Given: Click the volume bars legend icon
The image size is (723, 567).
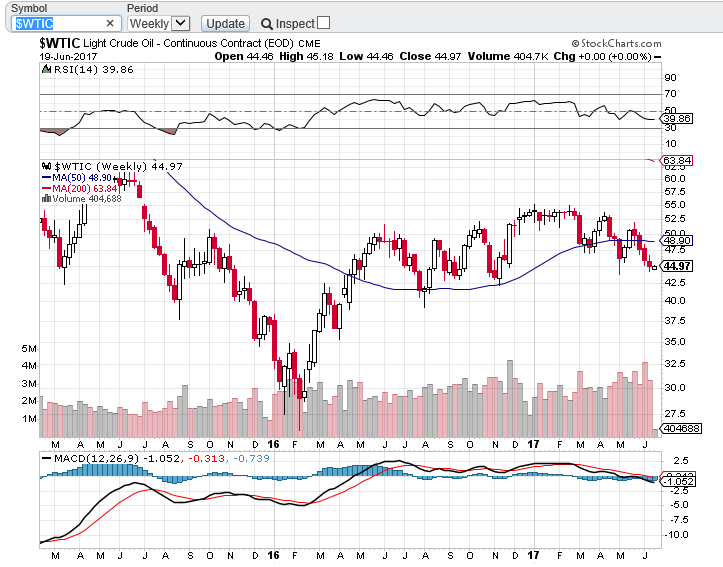Looking at the screenshot, I should 46,198.
